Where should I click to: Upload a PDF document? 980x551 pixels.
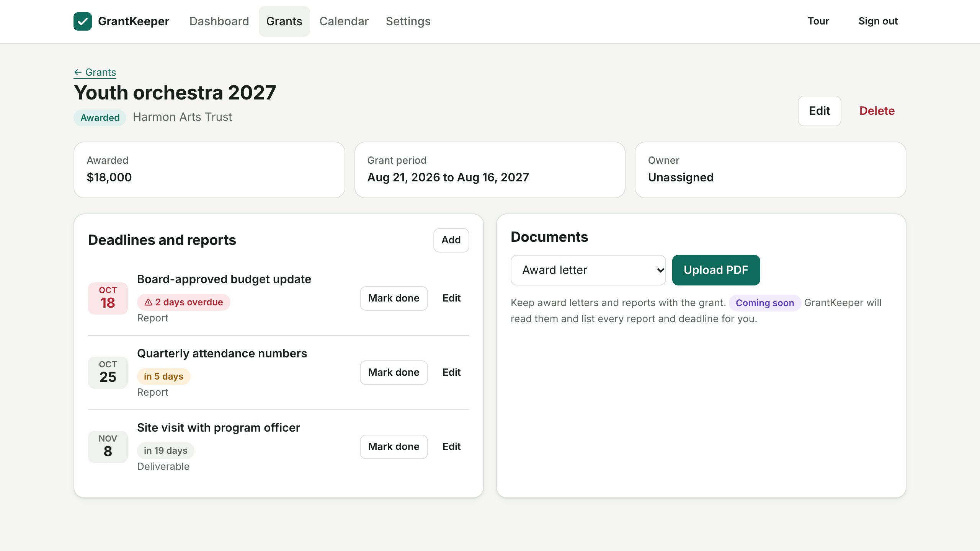click(716, 270)
